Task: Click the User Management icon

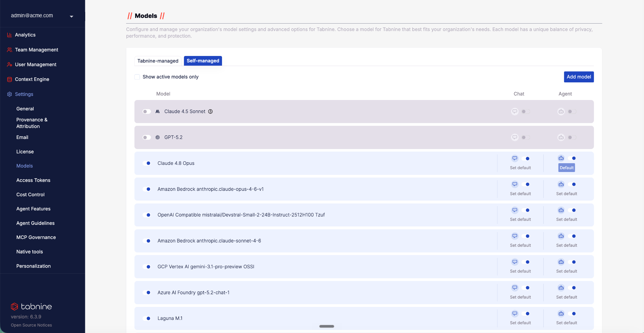Action: pyautogui.click(x=9, y=64)
